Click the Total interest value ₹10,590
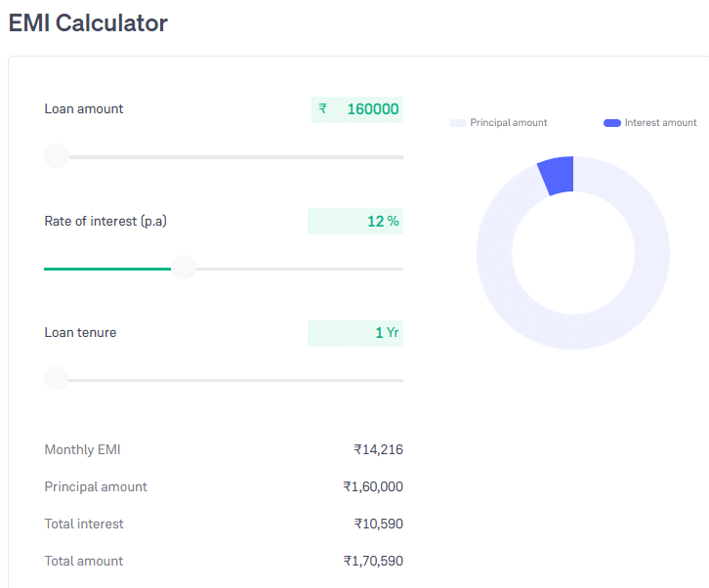Viewport: 709px width, 588px height. click(x=378, y=525)
